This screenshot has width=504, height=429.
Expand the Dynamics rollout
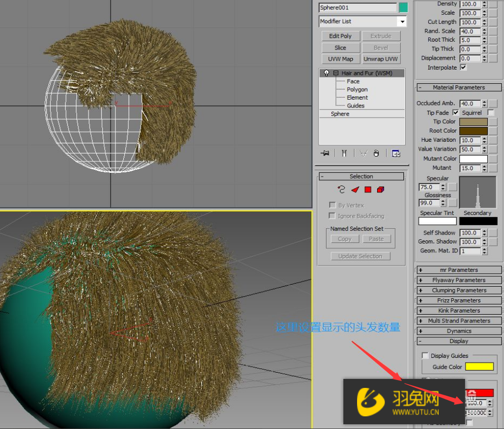click(x=458, y=330)
